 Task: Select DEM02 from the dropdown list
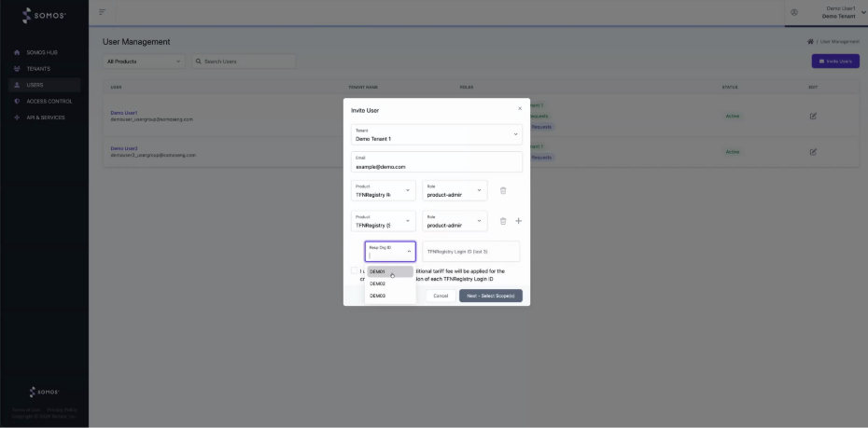coord(390,283)
